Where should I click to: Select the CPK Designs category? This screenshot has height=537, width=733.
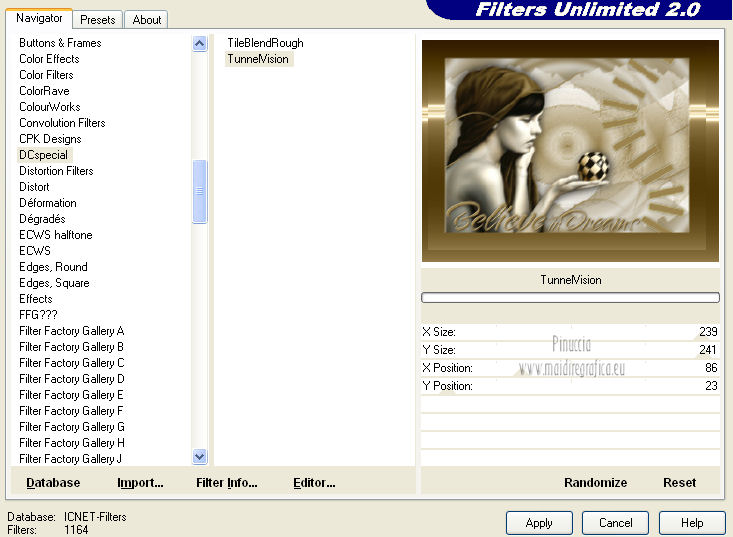tap(50, 139)
